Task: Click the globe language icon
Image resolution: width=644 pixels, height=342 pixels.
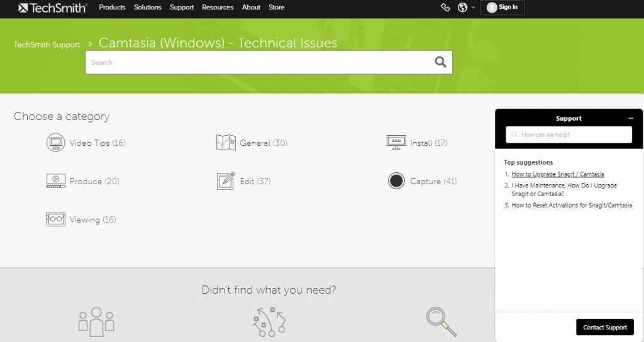Action: (x=462, y=8)
